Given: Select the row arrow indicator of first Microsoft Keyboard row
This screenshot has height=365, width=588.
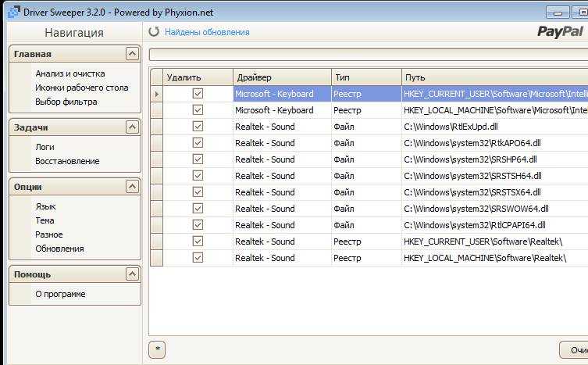Looking at the screenshot, I should 157,94.
